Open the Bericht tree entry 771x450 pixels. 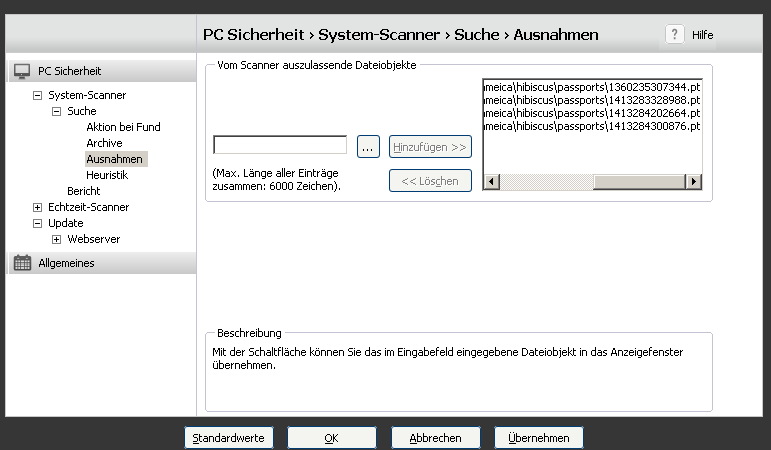click(83, 191)
